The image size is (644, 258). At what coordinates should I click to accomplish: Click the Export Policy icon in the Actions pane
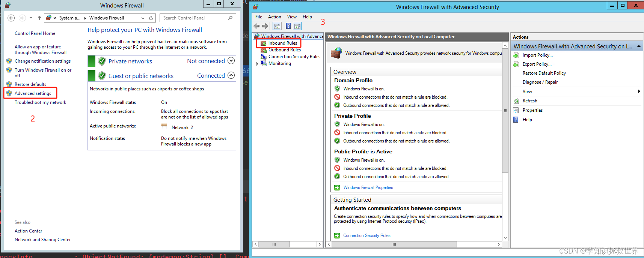tap(516, 64)
